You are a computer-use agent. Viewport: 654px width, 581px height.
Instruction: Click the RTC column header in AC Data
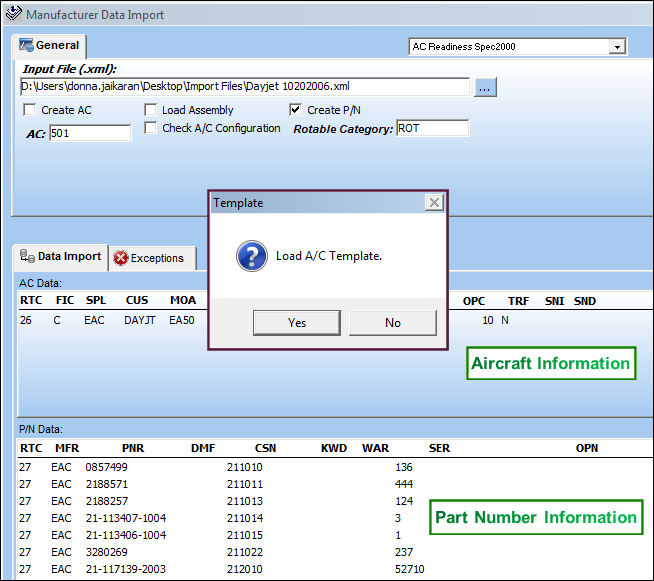31,300
